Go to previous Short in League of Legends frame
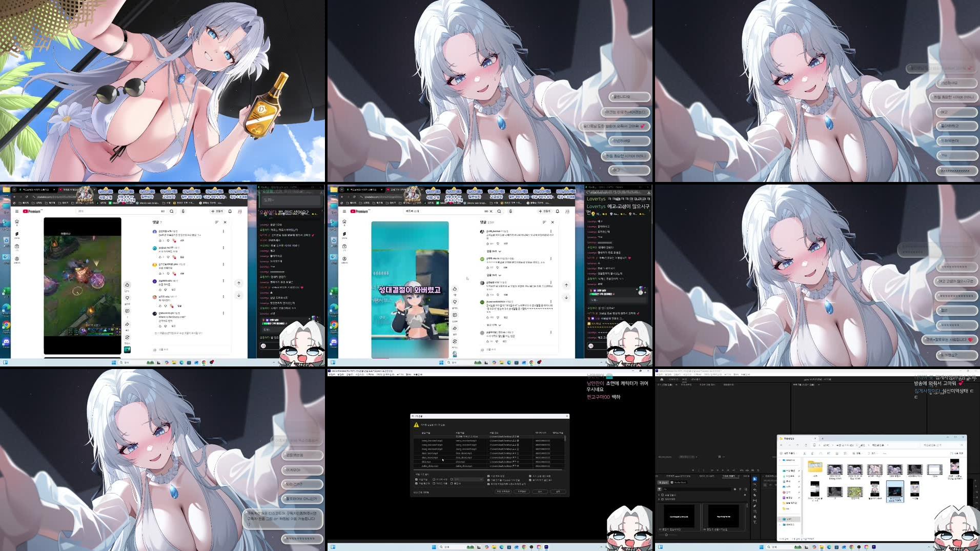980x551 pixels. (x=239, y=283)
